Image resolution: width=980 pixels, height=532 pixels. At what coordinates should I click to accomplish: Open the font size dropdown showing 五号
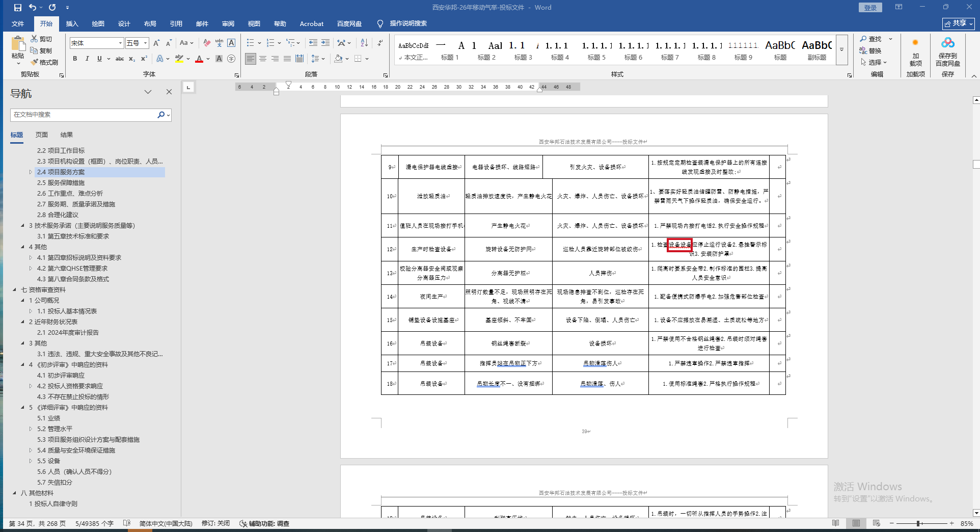[x=146, y=43]
